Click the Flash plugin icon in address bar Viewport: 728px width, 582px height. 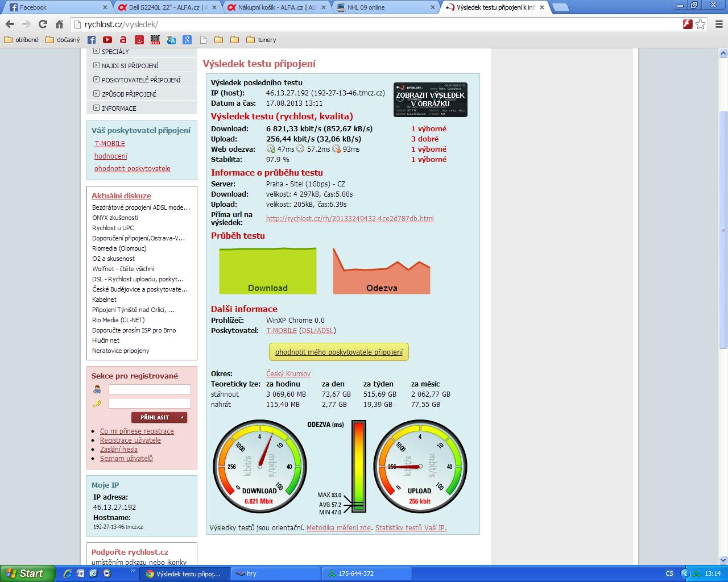pos(688,24)
